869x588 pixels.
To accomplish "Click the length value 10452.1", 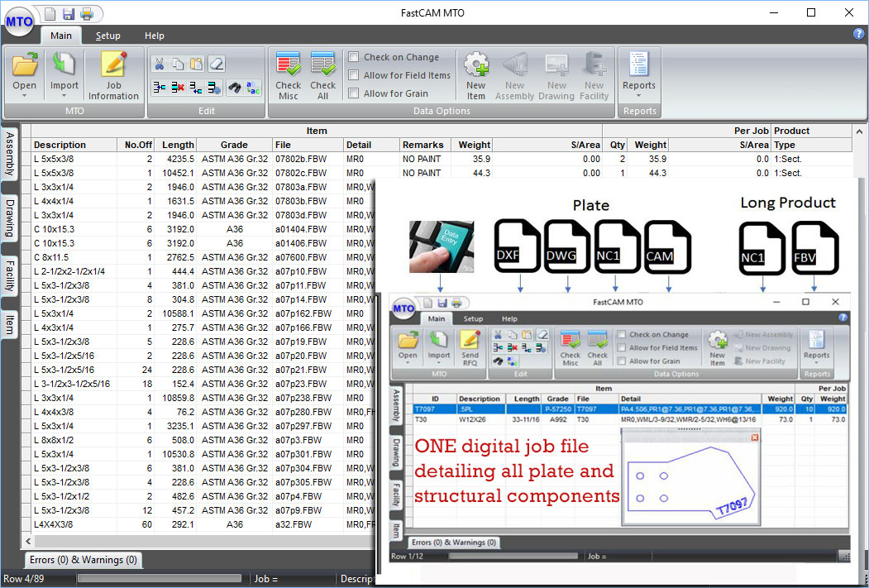I will coord(175,173).
